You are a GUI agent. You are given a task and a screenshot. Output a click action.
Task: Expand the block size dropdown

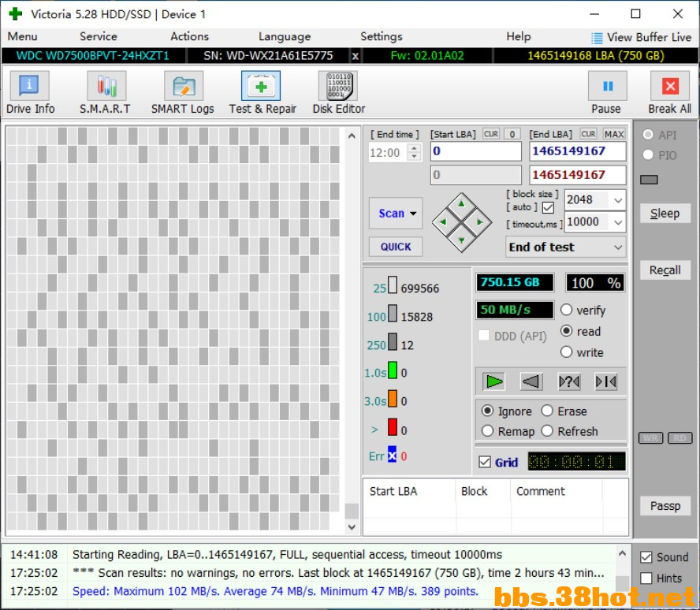tap(617, 200)
